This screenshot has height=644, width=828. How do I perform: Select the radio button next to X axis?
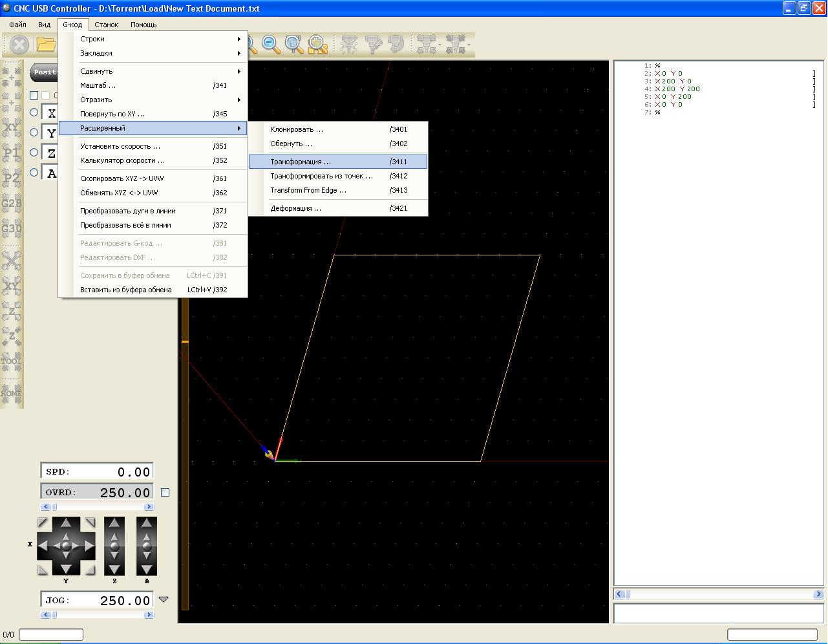[34, 112]
